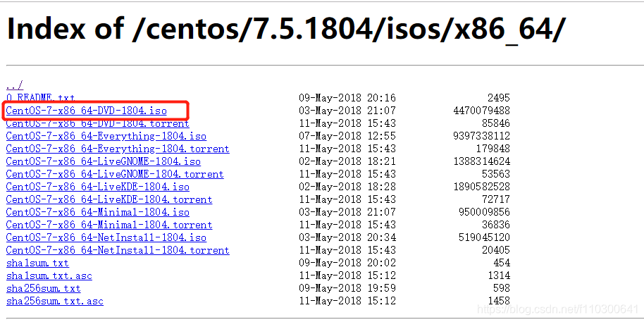Image resolution: width=644 pixels, height=322 pixels.
Task: Open CentOS-7-x86_64-Everything-1804.torrent link
Action: coord(118,149)
